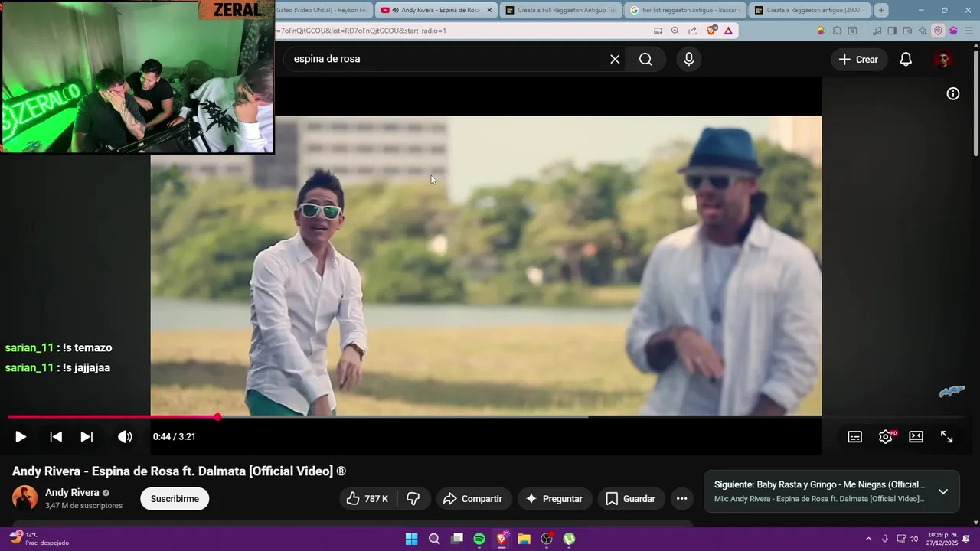
Task: Switch to Create a Full Reggaeton Antiguo tab
Action: tap(560, 10)
